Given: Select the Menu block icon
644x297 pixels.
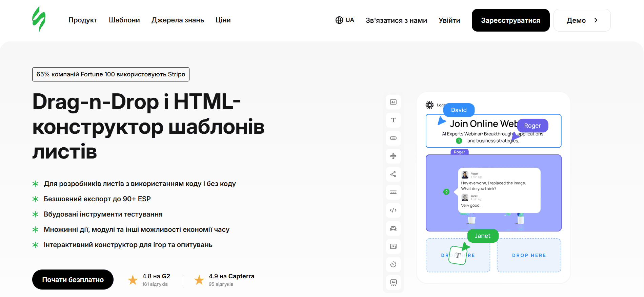Looking at the screenshot, I should click(393, 192).
